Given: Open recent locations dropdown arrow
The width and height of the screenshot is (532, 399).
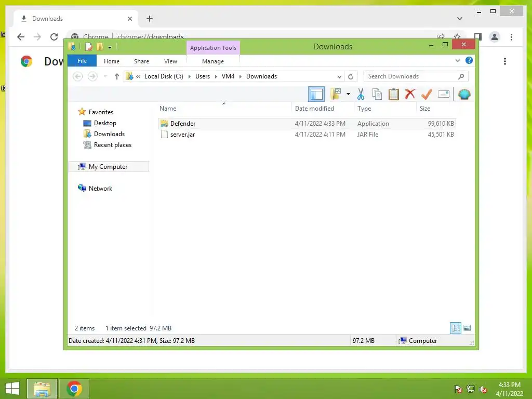Looking at the screenshot, I should click(105, 76).
